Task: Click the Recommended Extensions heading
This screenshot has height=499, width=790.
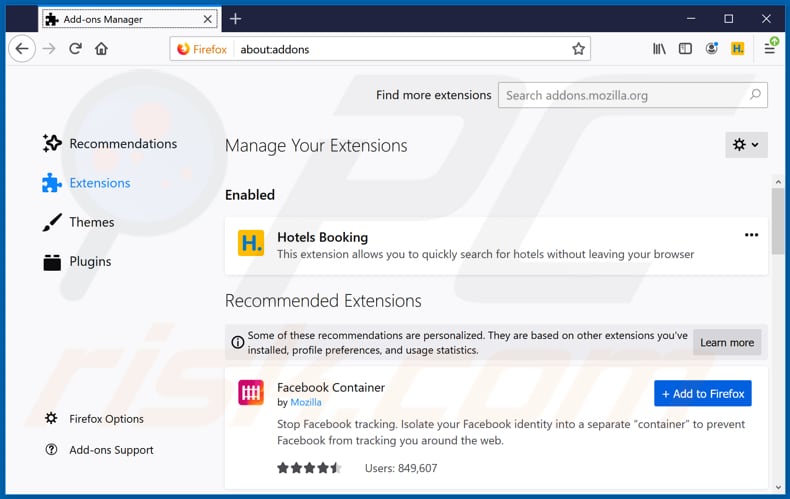Action: (323, 301)
